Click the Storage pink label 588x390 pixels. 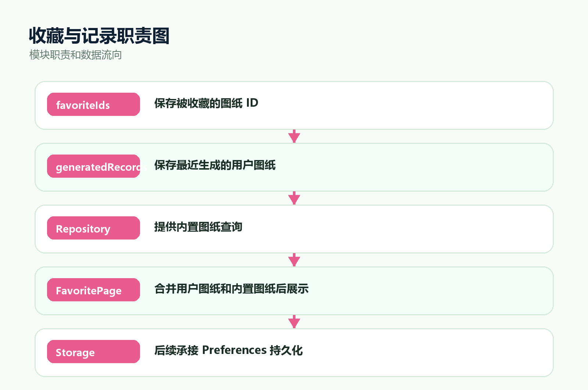(93, 352)
